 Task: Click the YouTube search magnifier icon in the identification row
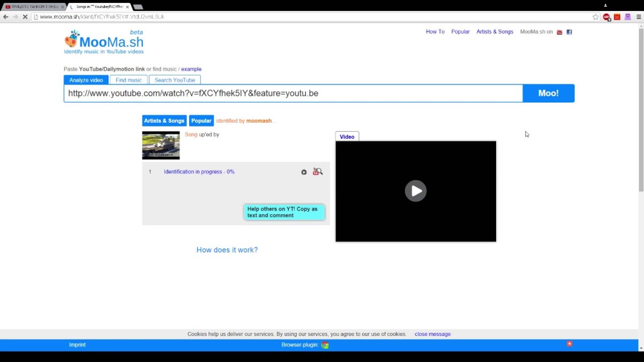click(317, 171)
